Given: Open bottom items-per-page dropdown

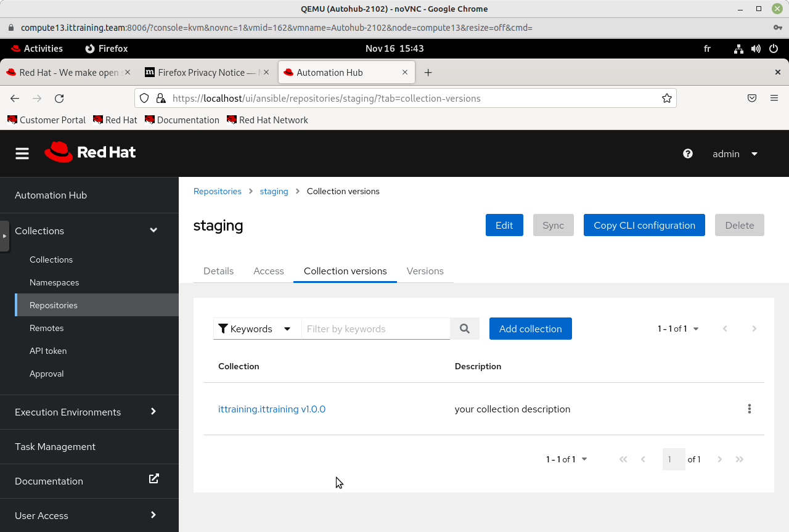Looking at the screenshot, I should click(566, 459).
